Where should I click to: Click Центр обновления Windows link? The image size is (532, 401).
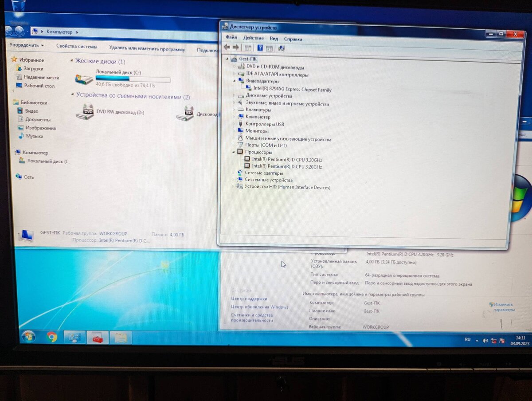coord(260,307)
